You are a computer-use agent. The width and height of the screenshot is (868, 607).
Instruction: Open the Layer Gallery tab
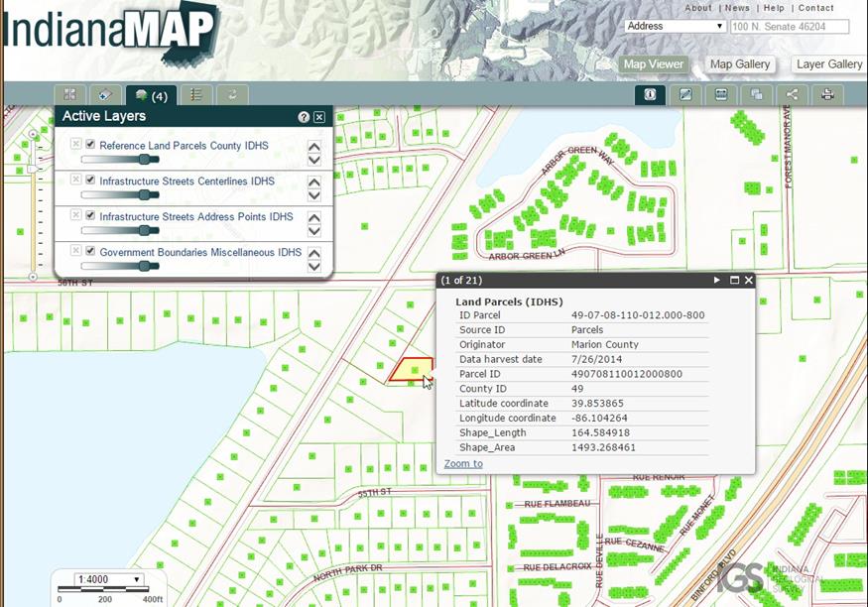(x=829, y=64)
